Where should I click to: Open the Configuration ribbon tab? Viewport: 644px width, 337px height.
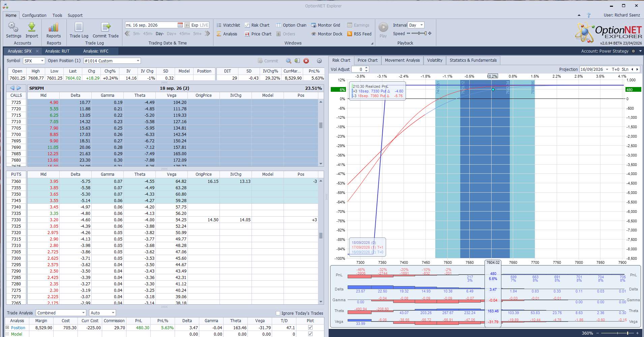(x=34, y=16)
